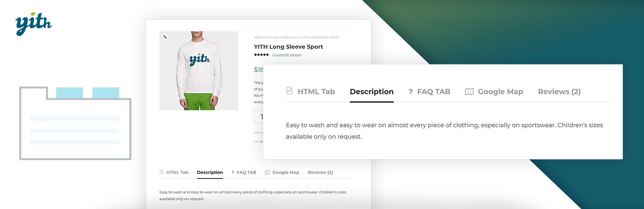Screen dimensions: 644x209
Task: Click the quantity input field
Action: click(x=259, y=117)
